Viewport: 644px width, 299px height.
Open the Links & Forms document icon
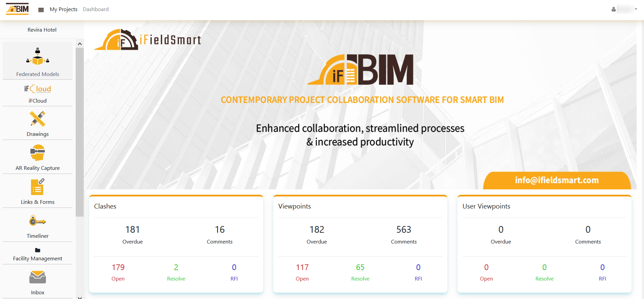38,187
